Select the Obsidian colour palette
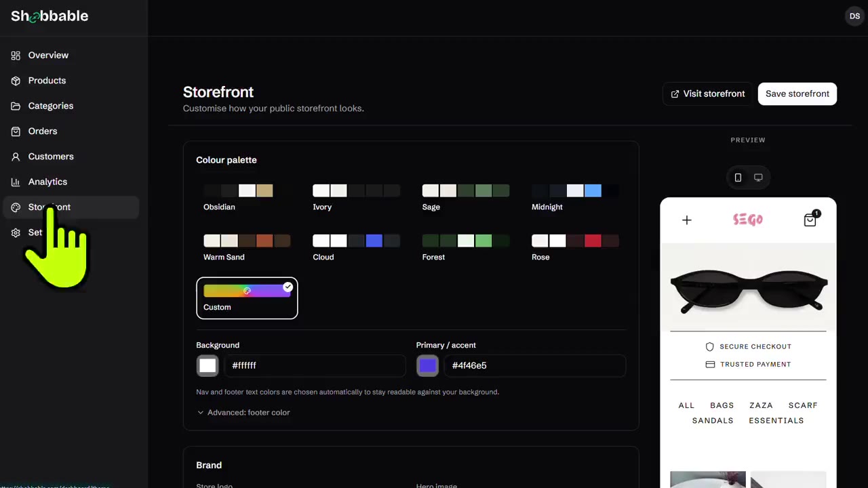Viewport: 868px width, 488px height. click(247, 197)
